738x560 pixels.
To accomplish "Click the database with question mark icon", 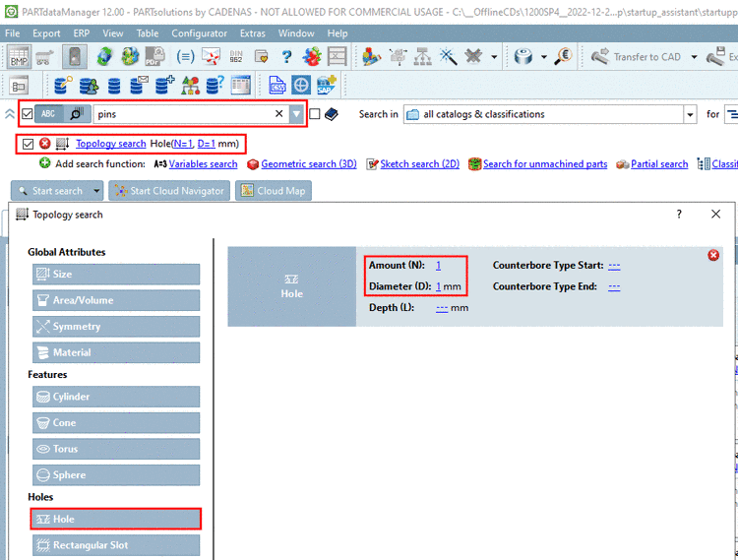I will coord(215,86).
